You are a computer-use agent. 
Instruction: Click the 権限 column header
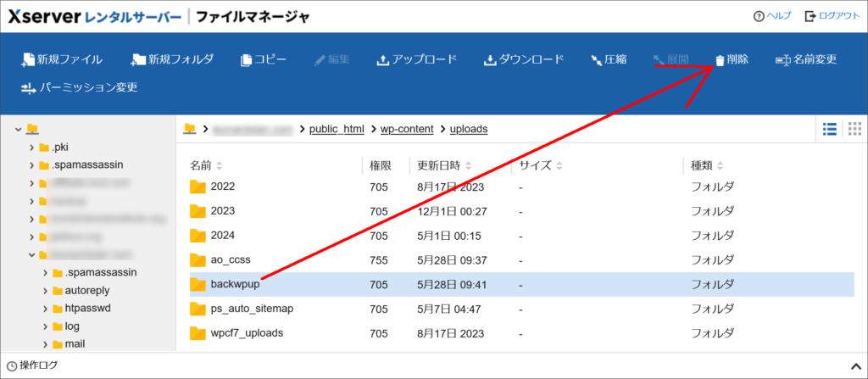[x=381, y=165]
